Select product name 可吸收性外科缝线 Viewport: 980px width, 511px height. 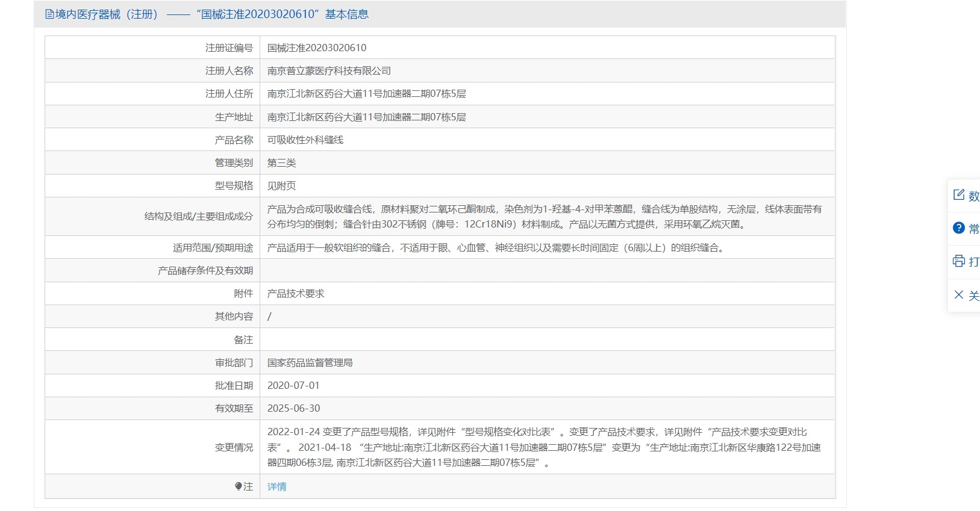point(305,140)
